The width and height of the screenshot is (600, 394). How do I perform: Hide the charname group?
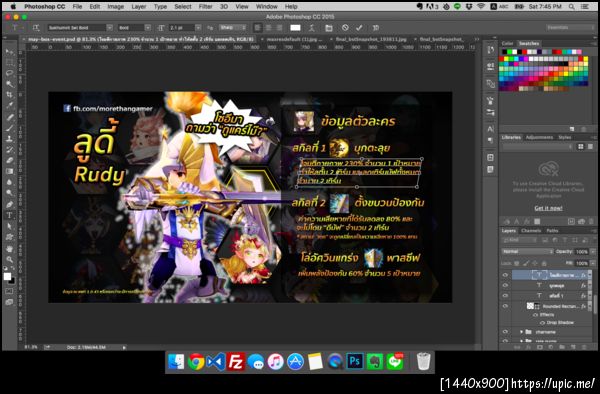[x=505, y=332]
